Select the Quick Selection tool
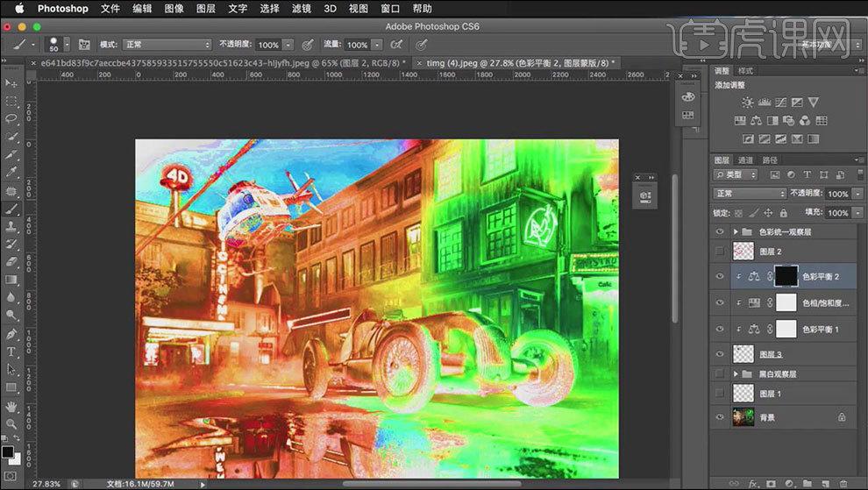The image size is (868, 490). pos(11,137)
